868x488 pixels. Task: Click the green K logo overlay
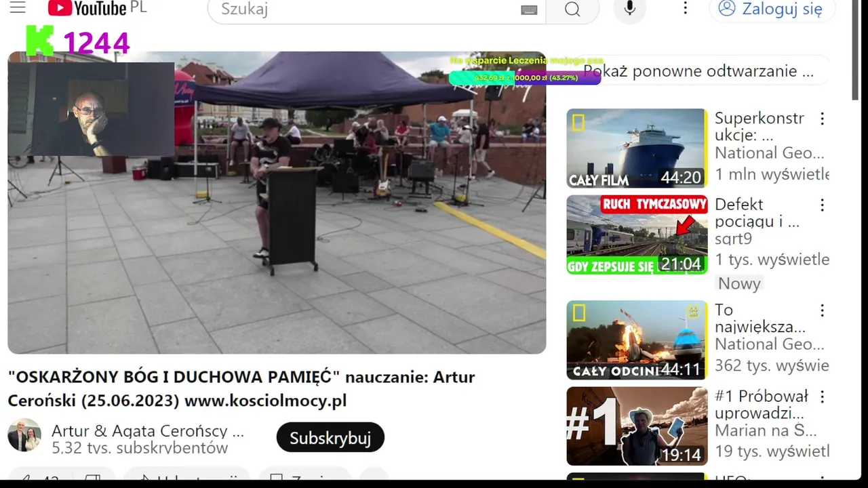[x=39, y=41]
